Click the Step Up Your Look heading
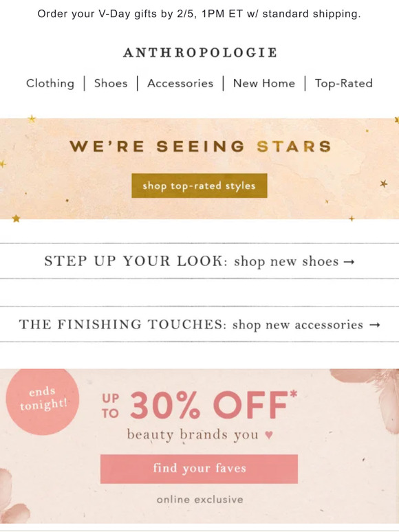 (x=136, y=261)
